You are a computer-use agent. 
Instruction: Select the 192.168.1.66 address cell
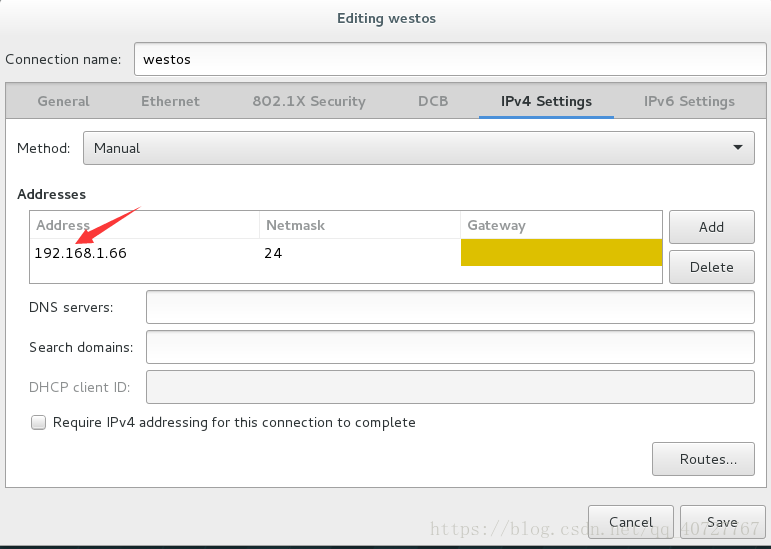tap(145, 253)
